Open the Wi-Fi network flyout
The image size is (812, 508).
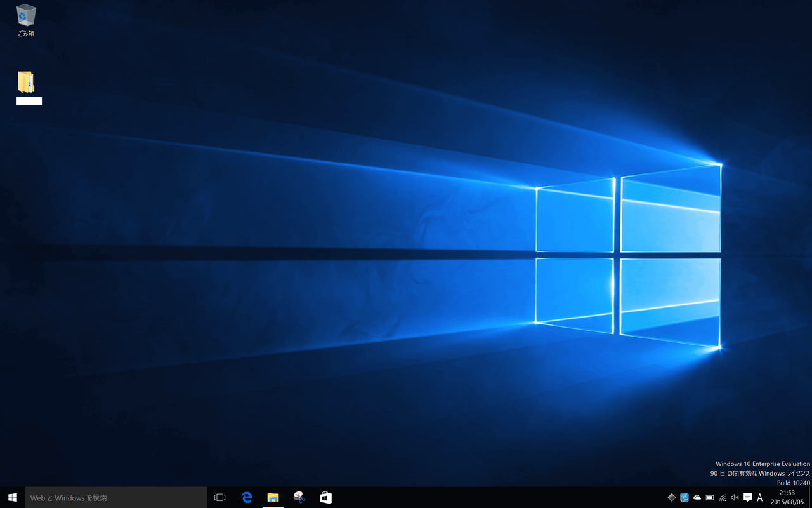click(x=723, y=498)
